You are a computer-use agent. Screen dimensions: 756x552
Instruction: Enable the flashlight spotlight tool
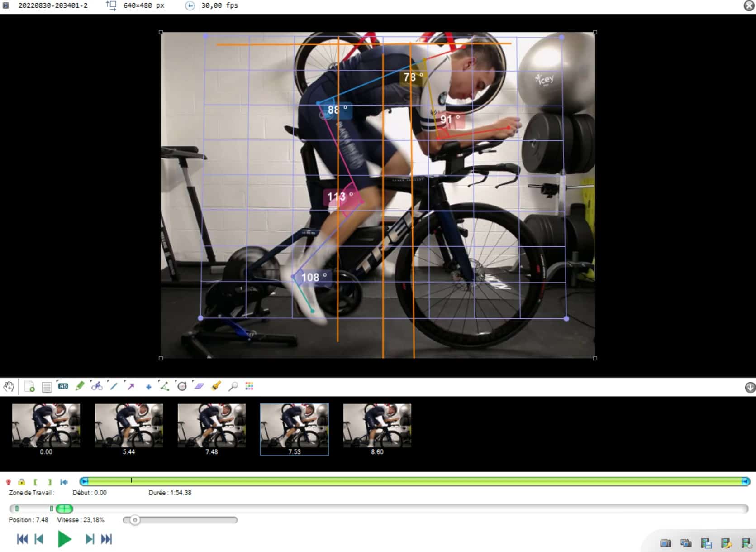216,386
